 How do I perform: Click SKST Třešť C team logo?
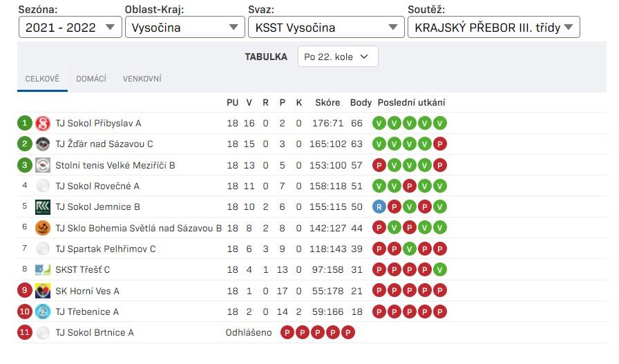43,269
